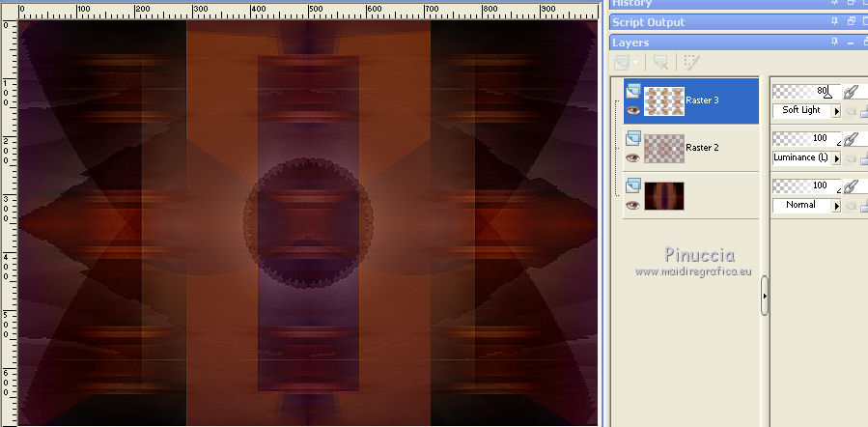Screen dimensions: 868x427
Task: Toggle lock transparency on the bottom layer
Action: 863,206
